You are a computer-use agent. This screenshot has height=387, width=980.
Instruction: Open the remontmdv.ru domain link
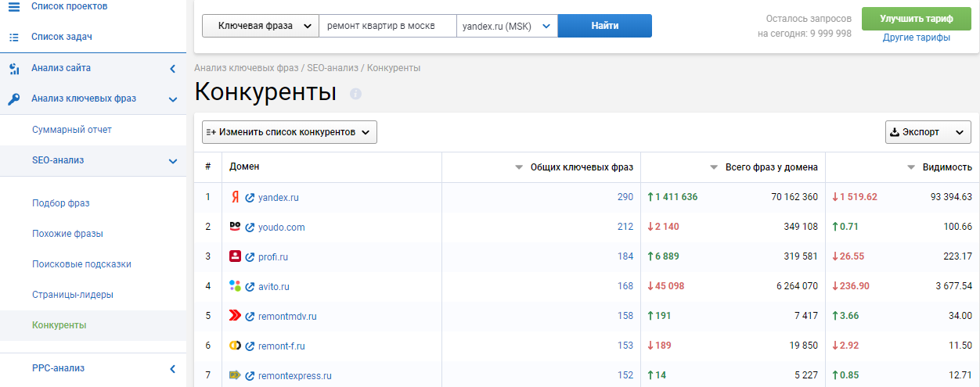[287, 317]
